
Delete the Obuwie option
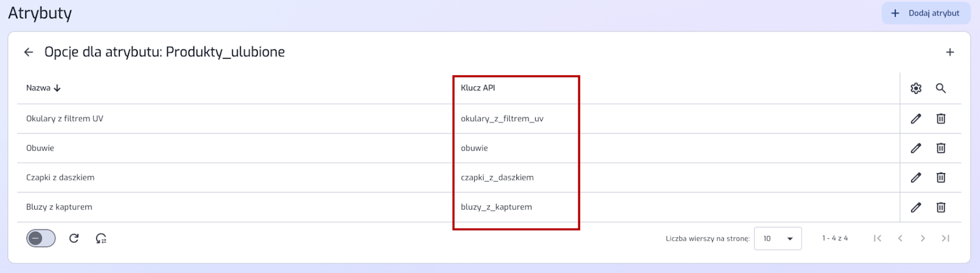[941, 148]
